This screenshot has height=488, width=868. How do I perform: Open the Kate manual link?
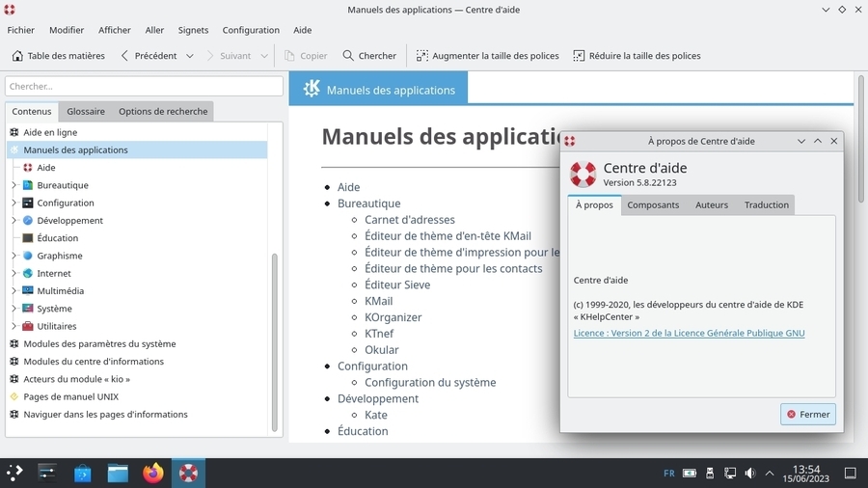[x=376, y=415]
